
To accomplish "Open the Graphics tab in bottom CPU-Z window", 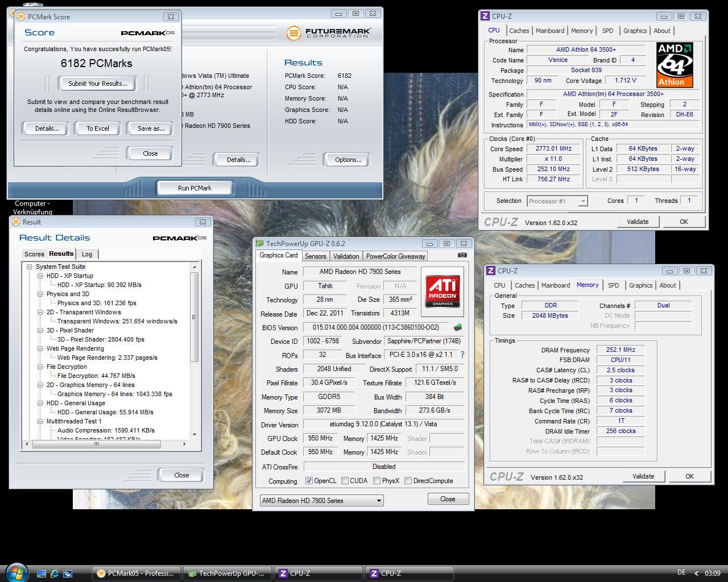I will (x=640, y=285).
